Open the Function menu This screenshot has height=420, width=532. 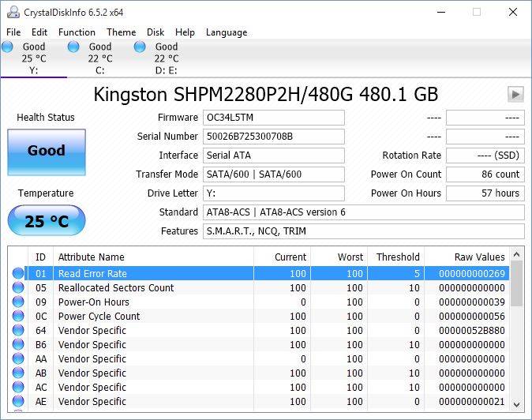[77, 32]
